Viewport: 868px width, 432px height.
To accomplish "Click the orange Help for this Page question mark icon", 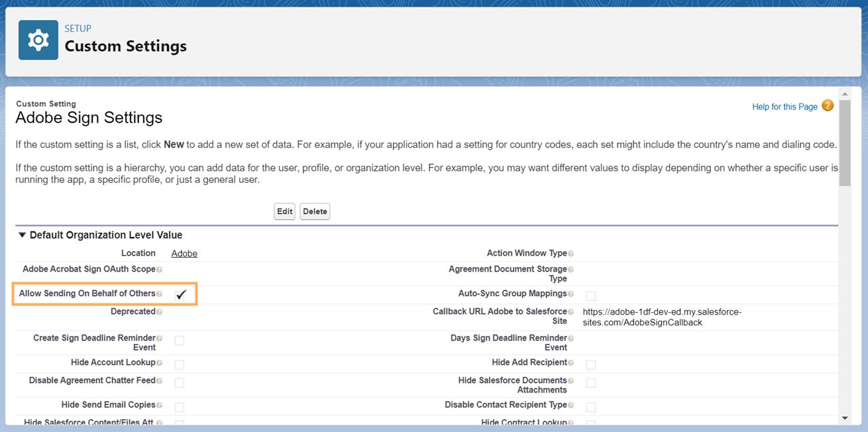I will coord(828,105).
